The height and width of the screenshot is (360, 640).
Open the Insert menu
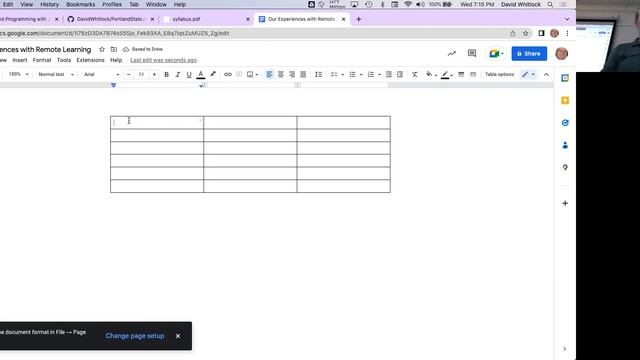click(x=20, y=60)
